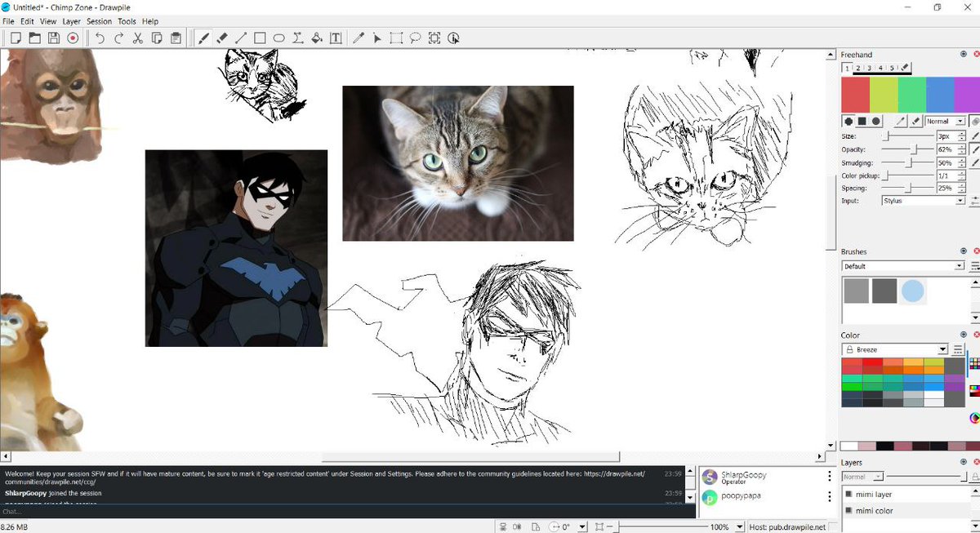Toggle brush eraser mode in Freehand panel
This screenshot has width=980, height=533.
915,121
